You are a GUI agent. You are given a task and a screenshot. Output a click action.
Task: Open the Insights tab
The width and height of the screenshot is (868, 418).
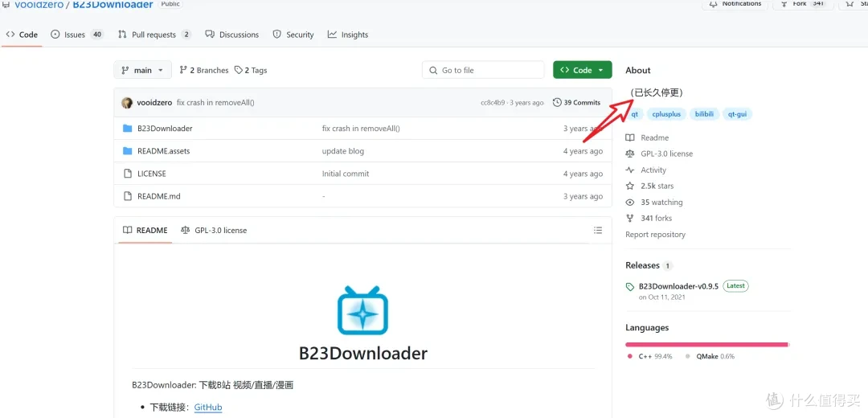(x=348, y=35)
